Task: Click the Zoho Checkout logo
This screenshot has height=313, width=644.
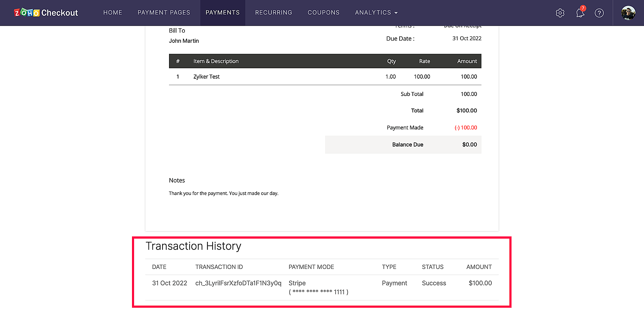Action: coord(46,13)
